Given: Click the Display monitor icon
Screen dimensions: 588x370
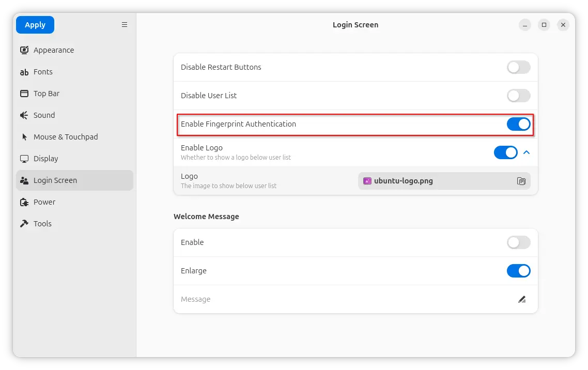Looking at the screenshot, I should 24,159.
